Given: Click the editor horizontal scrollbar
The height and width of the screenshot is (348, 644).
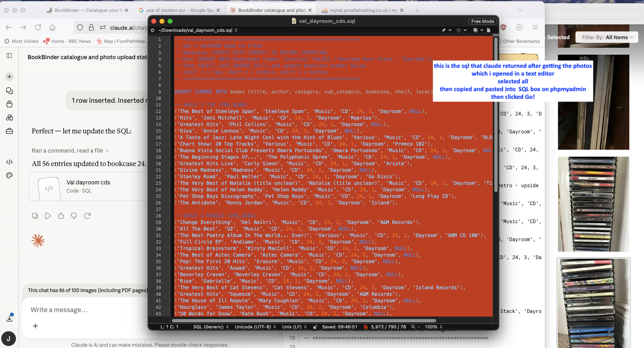Looking at the screenshot, I should coord(304,321).
